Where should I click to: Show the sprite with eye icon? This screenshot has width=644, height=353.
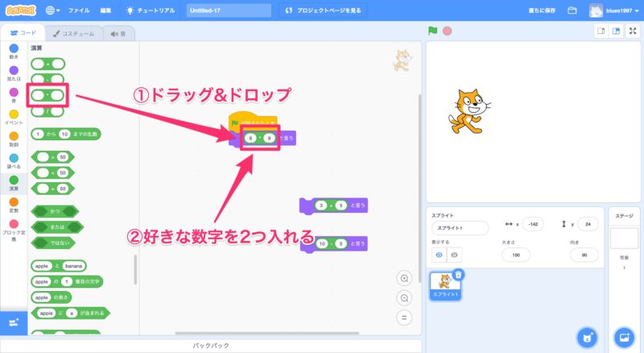(x=440, y=255)
